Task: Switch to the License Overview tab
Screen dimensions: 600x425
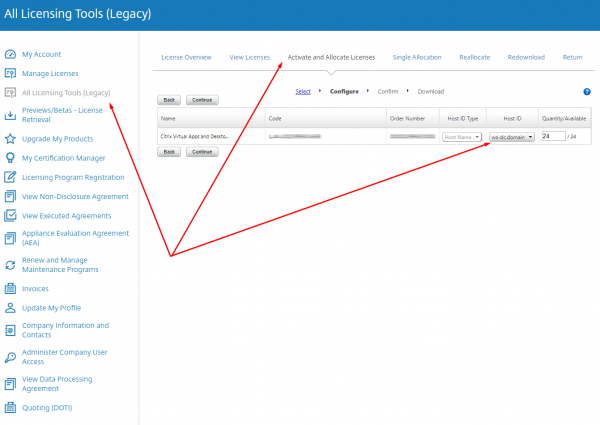Action: click(186, 58)
